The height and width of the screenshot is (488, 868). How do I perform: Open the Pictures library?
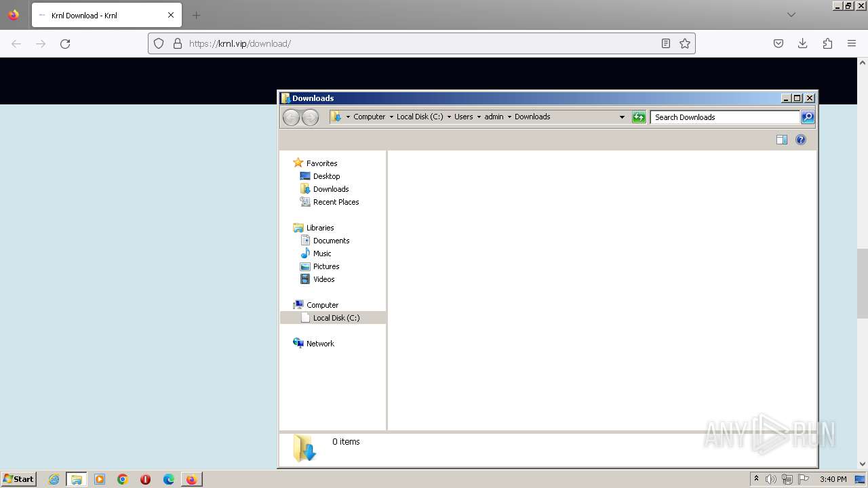pyautogui.click(x=326, y=266)
